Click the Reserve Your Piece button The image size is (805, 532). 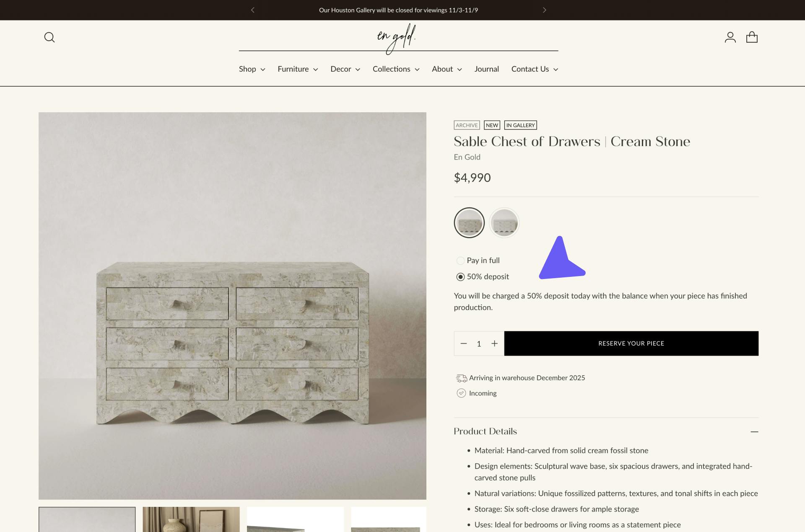pyautogui.click(x=631, y=343)
